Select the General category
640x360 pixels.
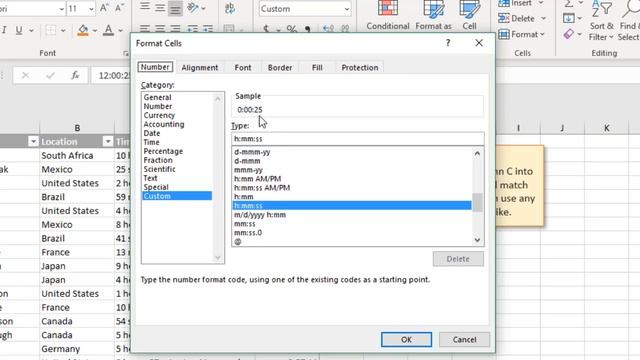click(157, 97)
